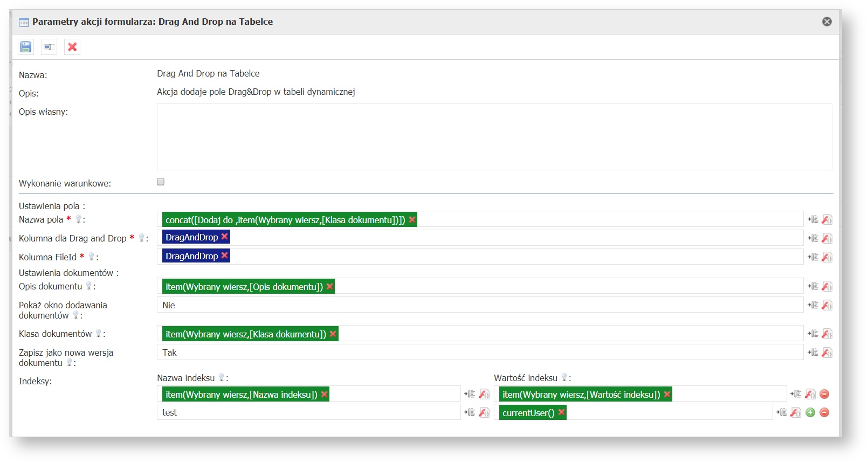Image resolution: width=868 pixels, height=463 pixels.
Task: Open function editor for Nazwa pola row
Action: (x=827, y=219)
